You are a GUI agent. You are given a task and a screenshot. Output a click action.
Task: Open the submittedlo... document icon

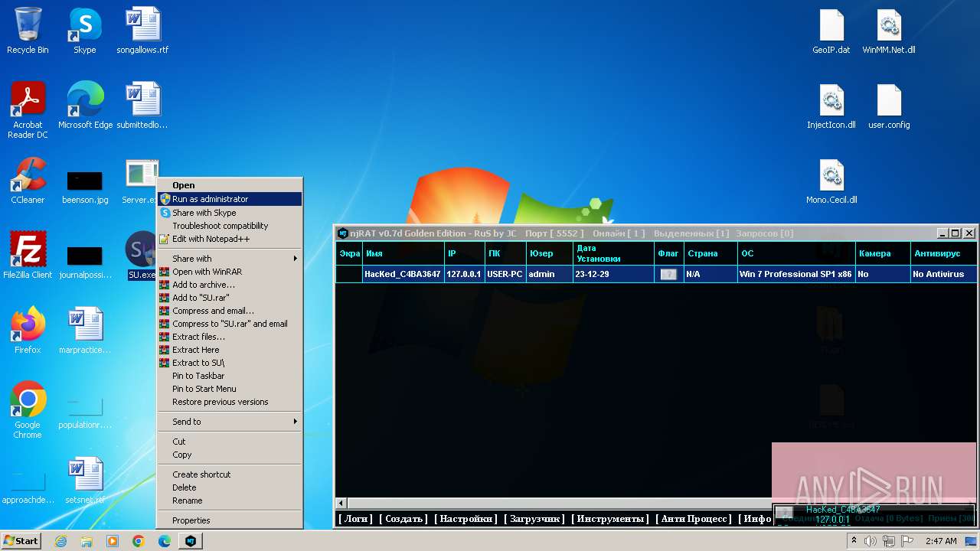click(142, 106)
